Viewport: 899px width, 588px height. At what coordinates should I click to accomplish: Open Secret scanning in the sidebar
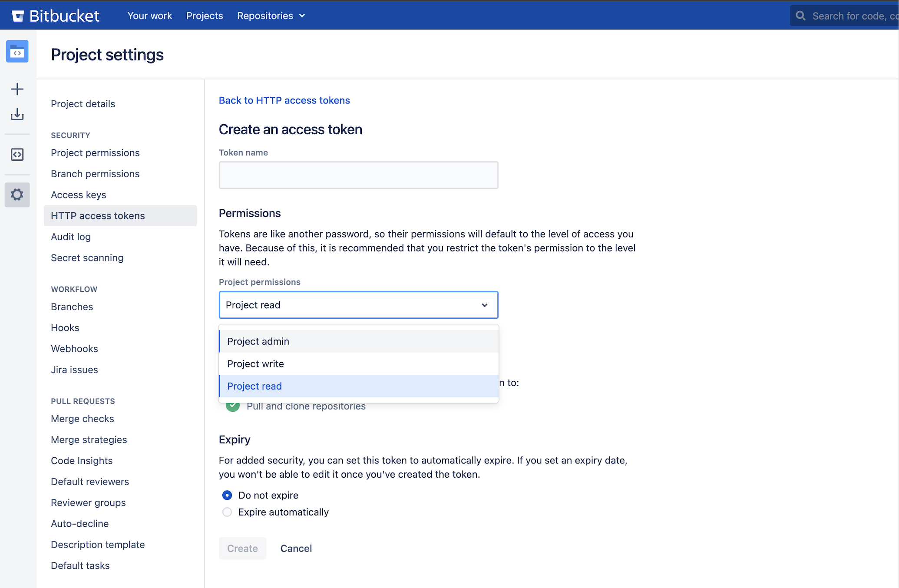pyautogui.click(x=87, y=258)
